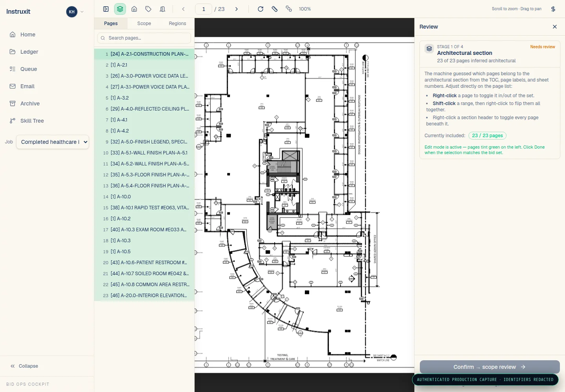Select page A-5.3-FLOOR FINISH PLAN
This screenshot has width=565, height=392.
(144, 175)
